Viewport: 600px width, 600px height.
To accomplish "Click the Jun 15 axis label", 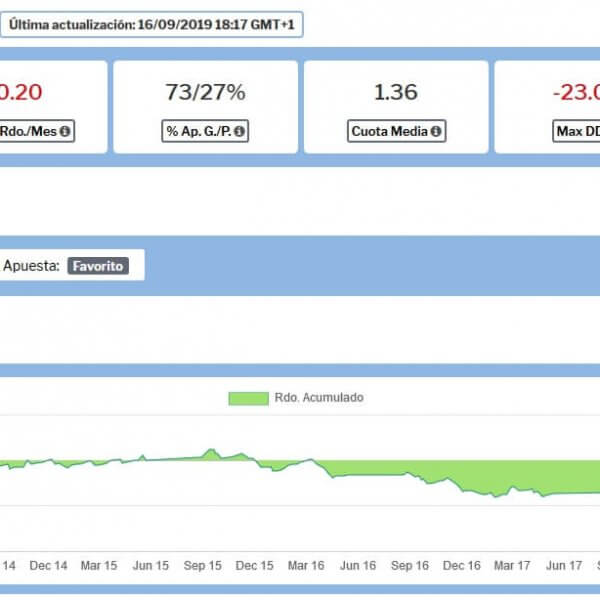I will [150, 566].
